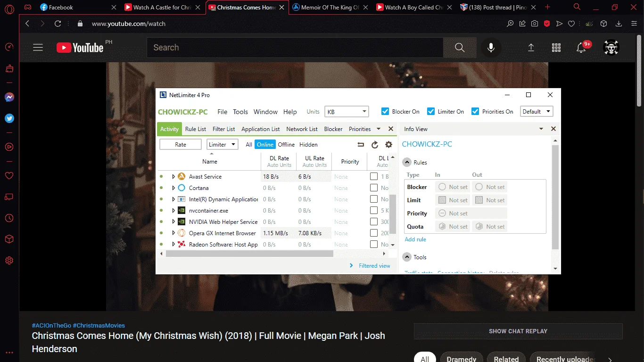Expand the Avast Service row
This screenshot has width=644, height=362.
point(173,177)
